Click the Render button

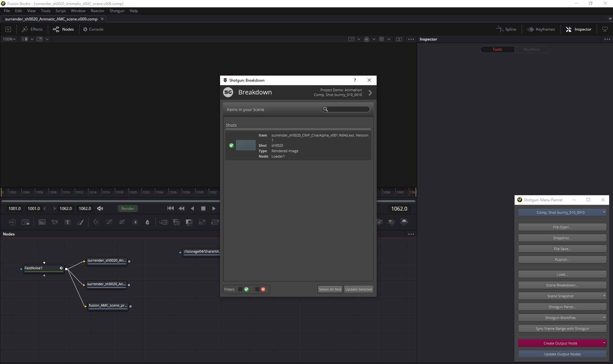pyautogui.click(x=128, y=209)
